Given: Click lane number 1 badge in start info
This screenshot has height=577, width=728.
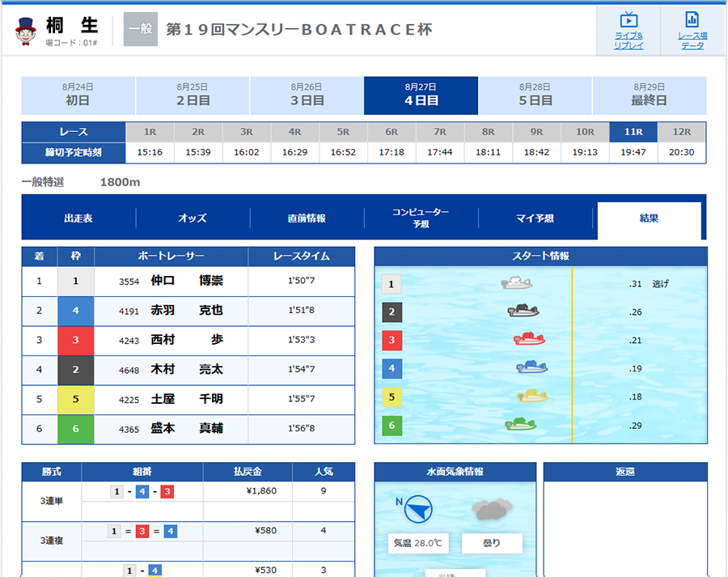Looking at the screenshot, I should click(392, 284).
